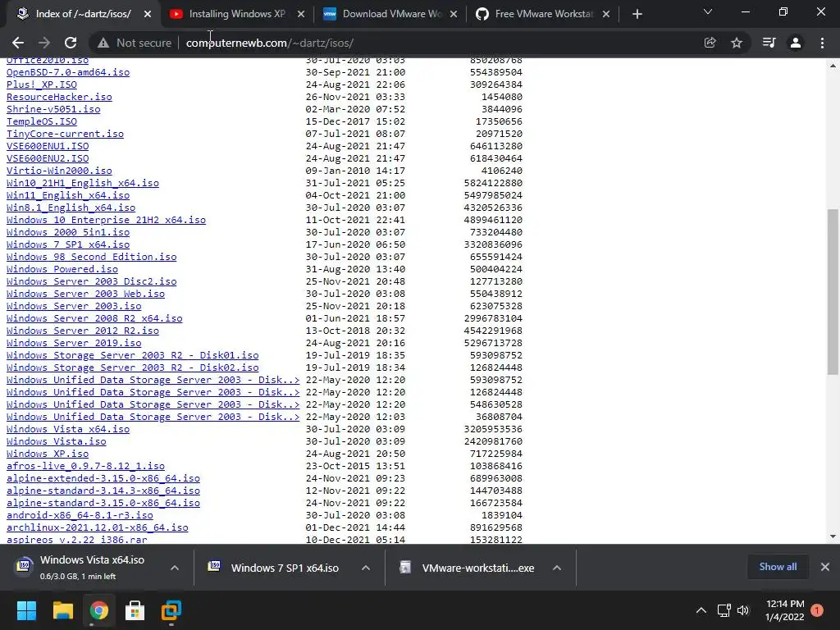Open the Windows Start menu
Image resolution: width=840 pixels, height=630 pixels.
(x=26, y=610)
